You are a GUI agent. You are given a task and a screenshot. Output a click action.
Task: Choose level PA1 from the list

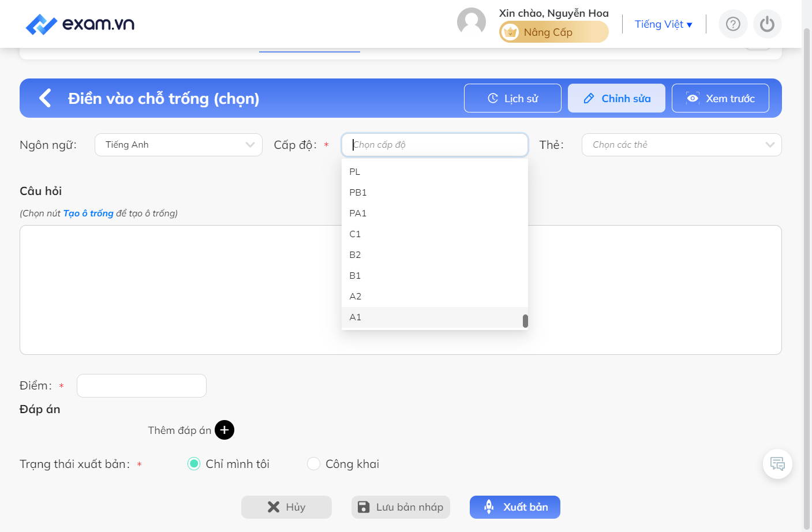[435, 213]
